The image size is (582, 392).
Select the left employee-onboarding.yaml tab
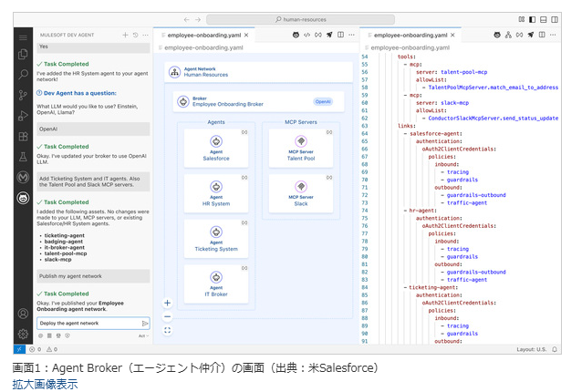pyautogui.click(x=204, y=36)
